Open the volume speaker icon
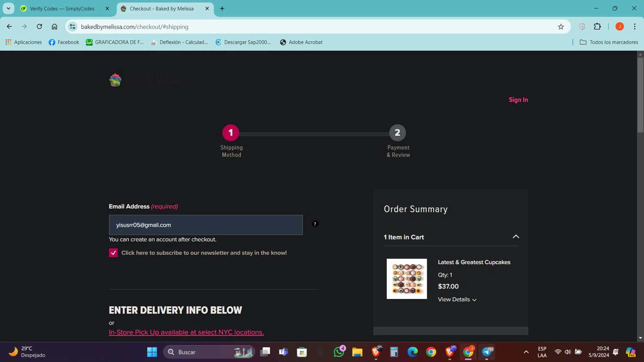Viewport: 644px width, 362px height. click(x=568, y=352)
